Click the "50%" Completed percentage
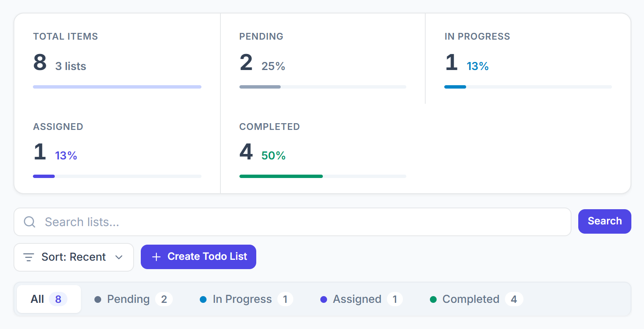Image resolution: width=644 pixels, height=329 pixels. tap(274, 156)
